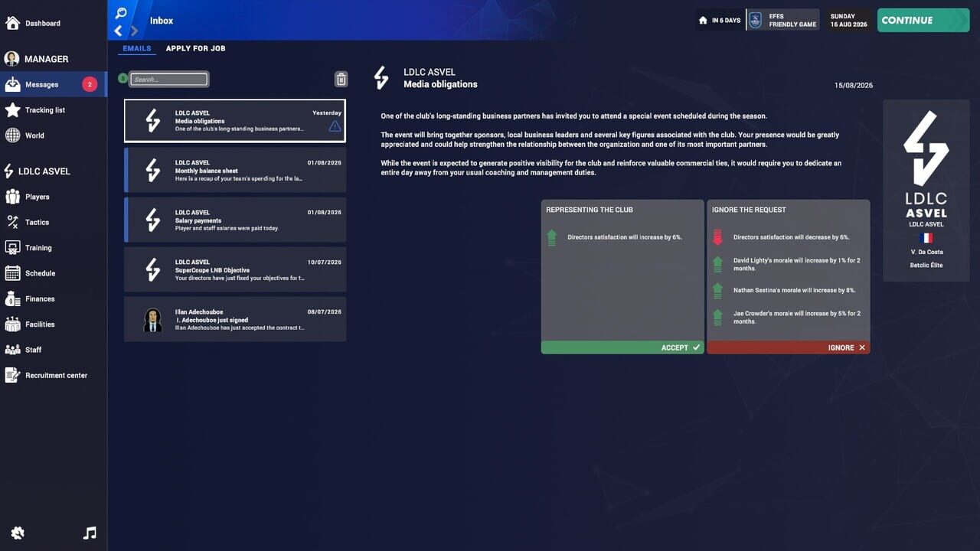980x551 pixels.
Task: Click the LDLC ASVEL heading in sidebar
Action: click(x=44, y=171)
